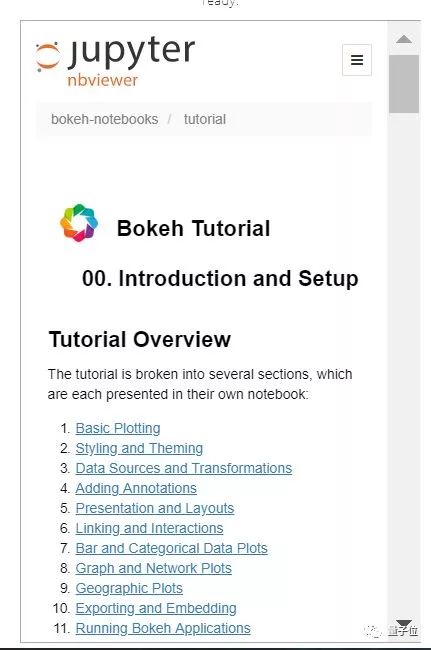Open Bar and Categorical Data Plots link

point(172,548)
